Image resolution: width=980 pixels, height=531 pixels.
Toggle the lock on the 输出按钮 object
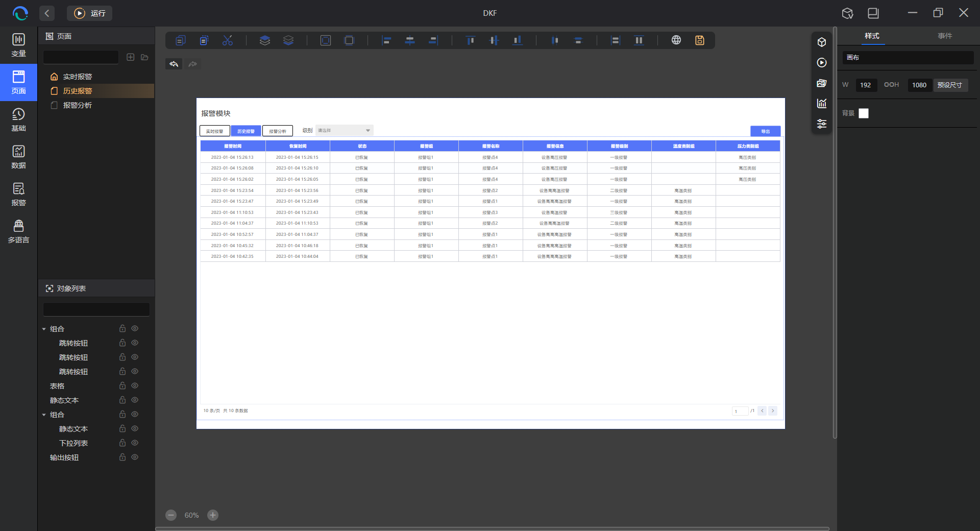pyautogui.click(x=122, y=457)
